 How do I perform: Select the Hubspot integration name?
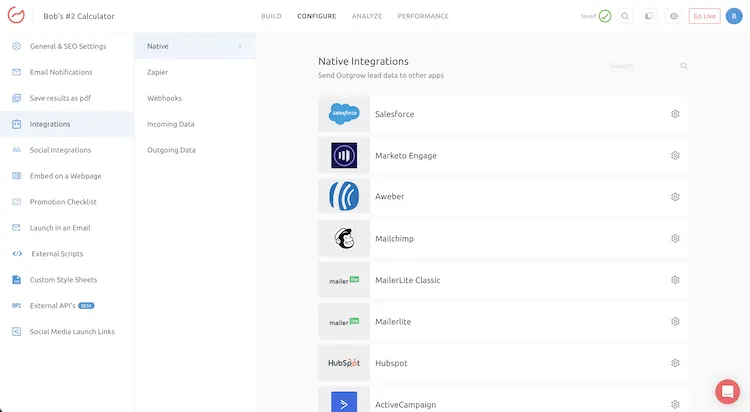pos(391,363)
